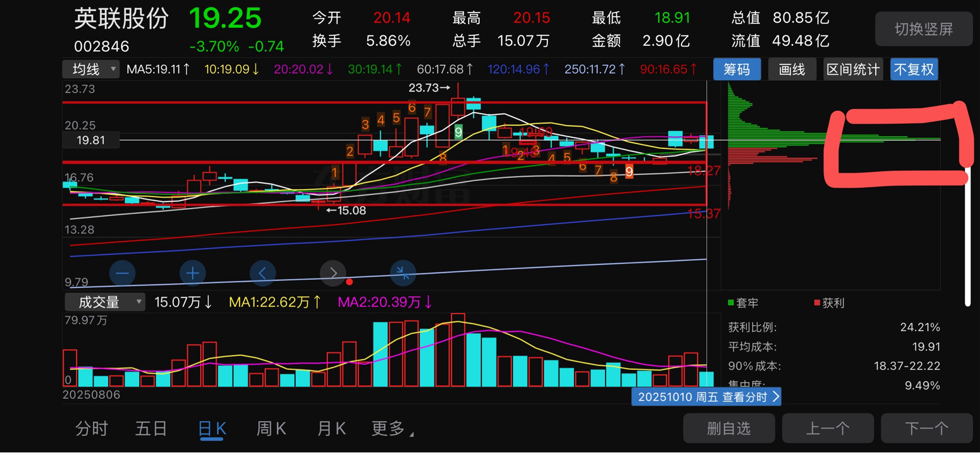Zoom in chart with plus icon
The width and height of the screenshot is (980, 453).
pyautogui.click(x=192, y=273)
